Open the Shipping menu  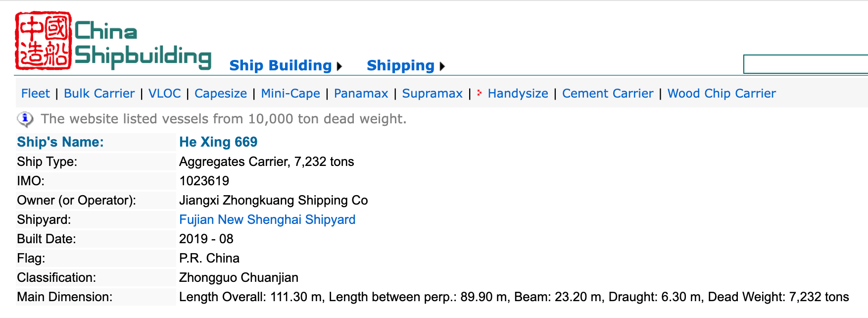[x=400, y=65]
